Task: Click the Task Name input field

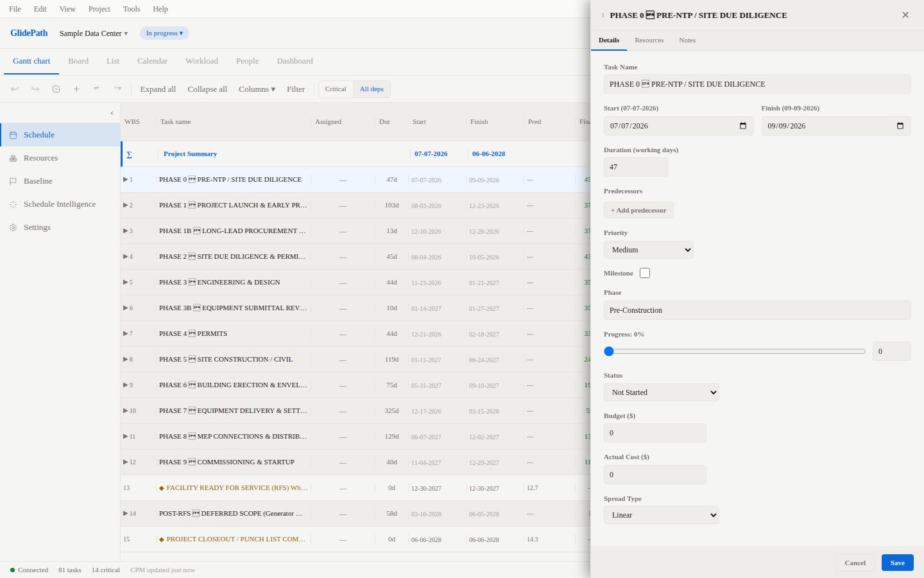Action: (x=757, y=84)
